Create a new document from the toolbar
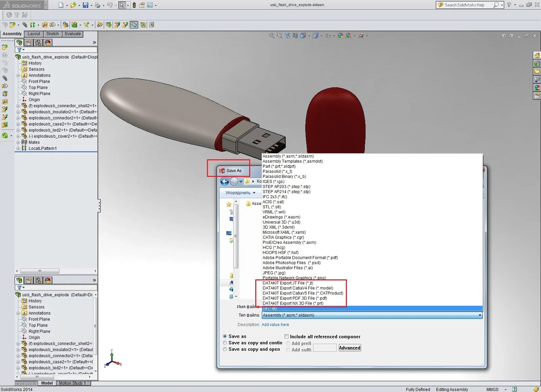This screenshot has width=541, height=392. pyautogui.click(x=61, y=5)
